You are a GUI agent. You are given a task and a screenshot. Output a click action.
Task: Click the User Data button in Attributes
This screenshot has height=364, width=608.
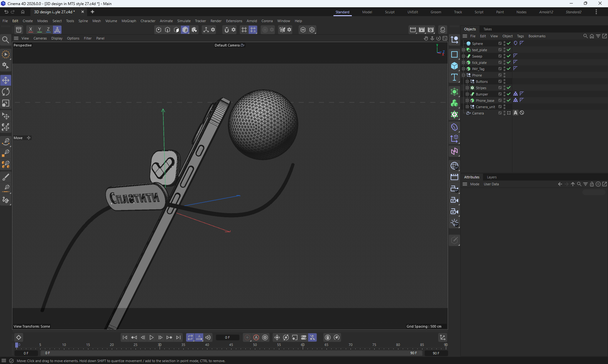tap(491, 184)
